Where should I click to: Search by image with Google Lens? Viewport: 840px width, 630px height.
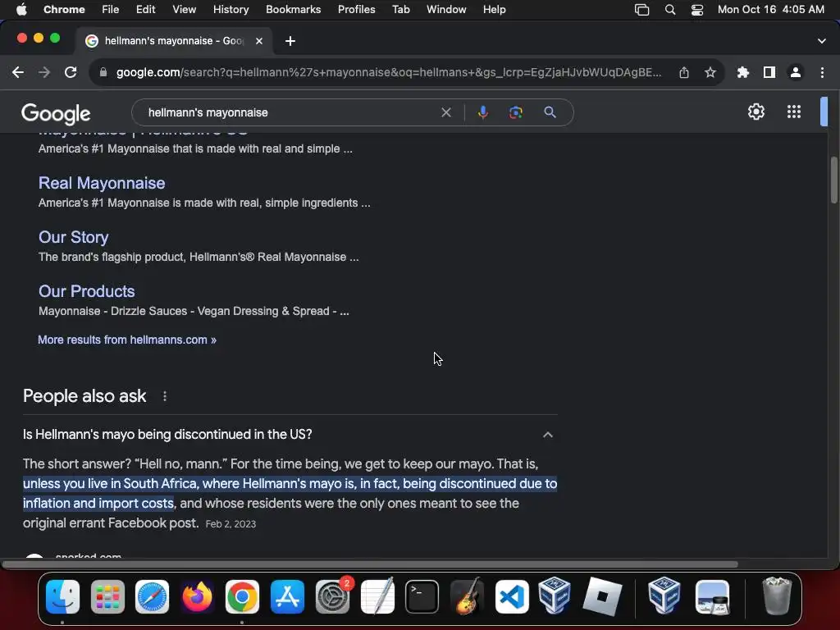(x=516, y=112)
